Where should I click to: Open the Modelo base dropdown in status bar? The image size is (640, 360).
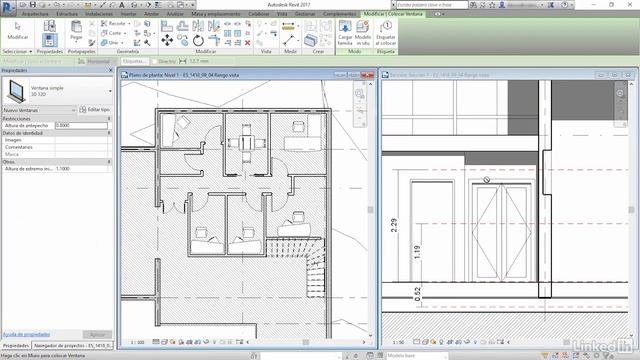point(417,356)
